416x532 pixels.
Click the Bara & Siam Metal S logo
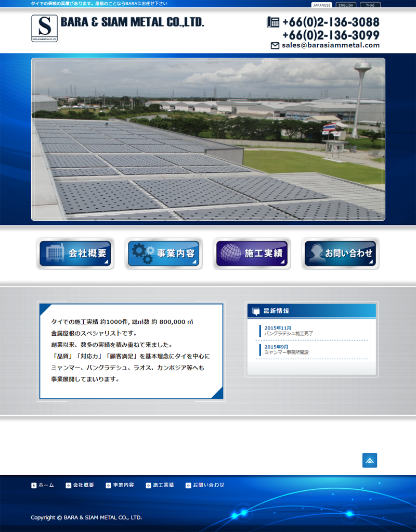tap(44, 28)
